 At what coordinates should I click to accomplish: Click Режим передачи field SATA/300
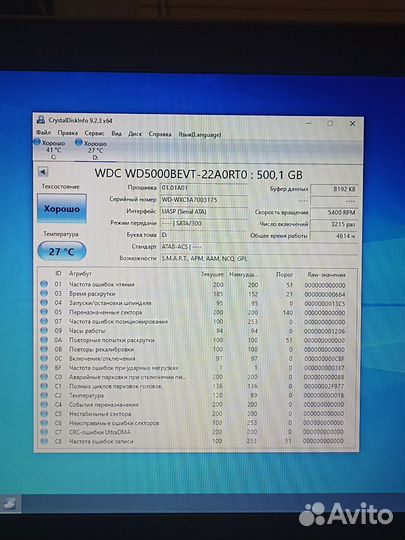pyautogui.click(x=204, y=224)
